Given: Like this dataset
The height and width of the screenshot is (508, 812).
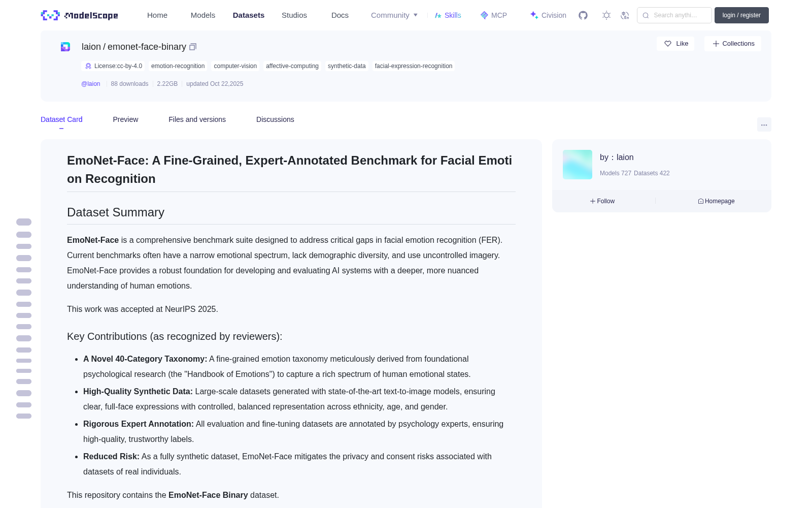Looking at the screenshot, I should [675, 44].
